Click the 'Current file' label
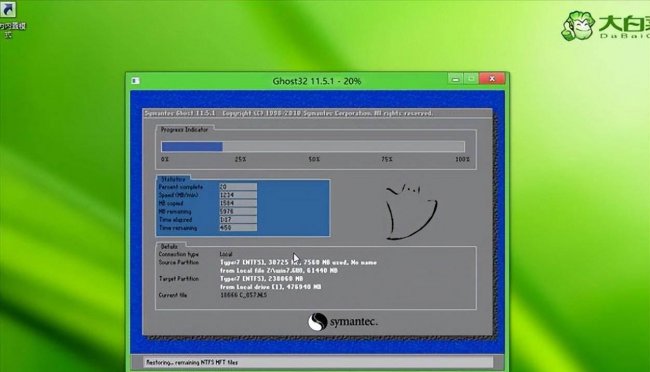Image resolution: width=650 pixels, height=372 pixels. pos(173,295)
